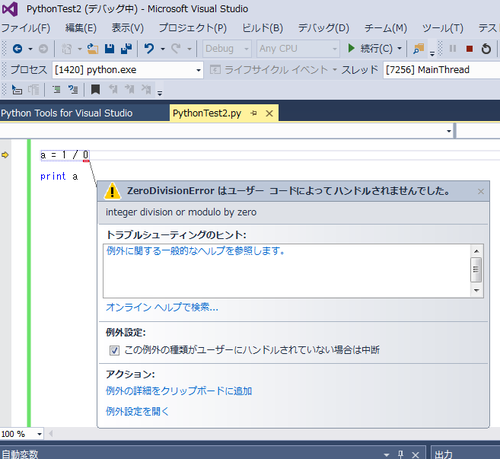Open the View (表示) menu
The image size is (500, 459).
coord(128,28)
